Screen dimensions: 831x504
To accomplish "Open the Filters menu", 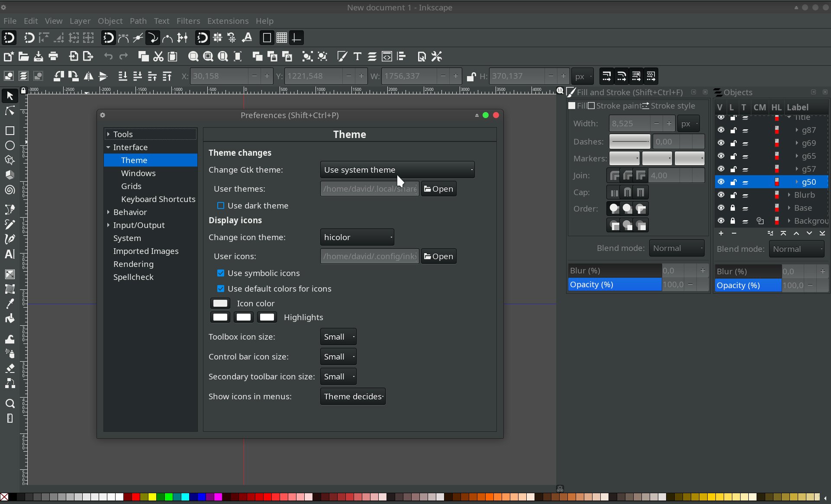I will click(x=188, y=21).
